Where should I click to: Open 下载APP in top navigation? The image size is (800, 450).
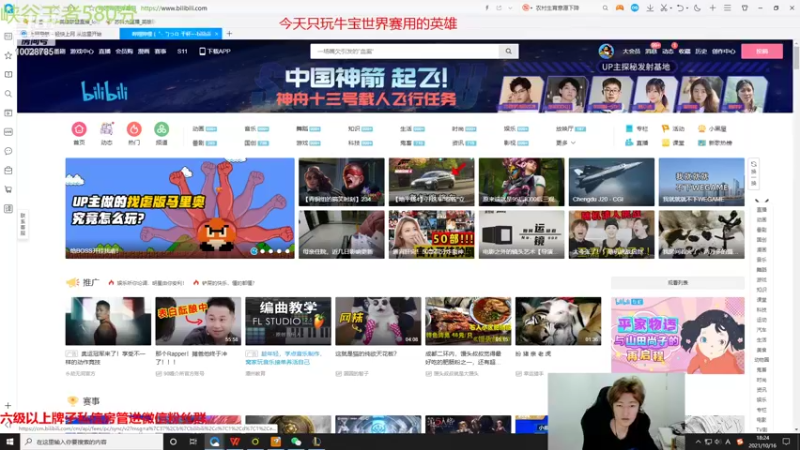[215, 52]
